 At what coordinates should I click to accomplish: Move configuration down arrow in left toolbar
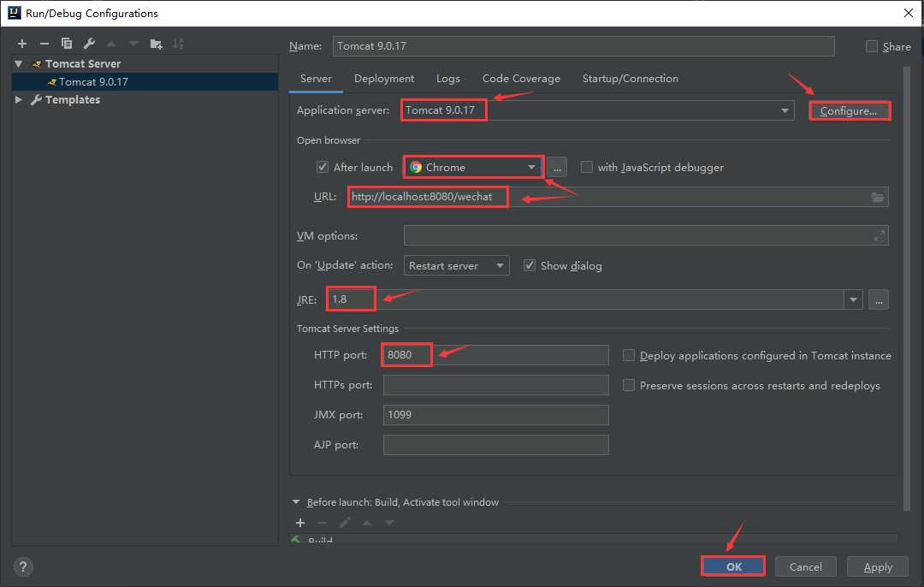coord(133,44)
